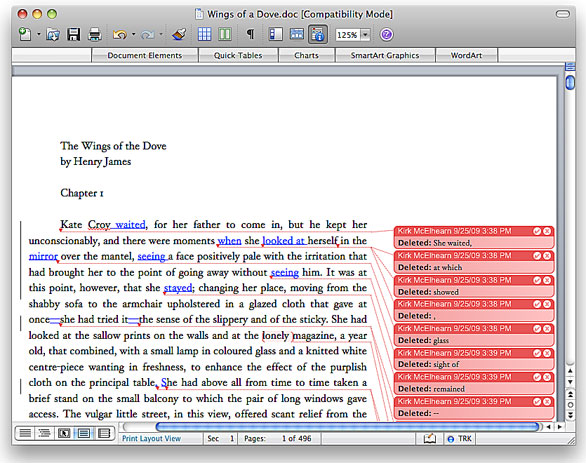Click the split window handle above the scrollbar
The height and width of the screenshot is (463, 586).
(x=570, y=67)
